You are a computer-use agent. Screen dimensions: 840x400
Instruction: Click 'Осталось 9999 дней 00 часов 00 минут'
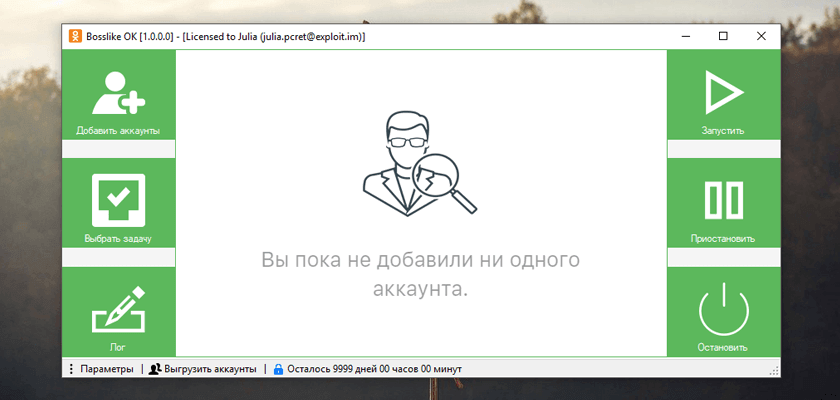click(x=374, y=369)
